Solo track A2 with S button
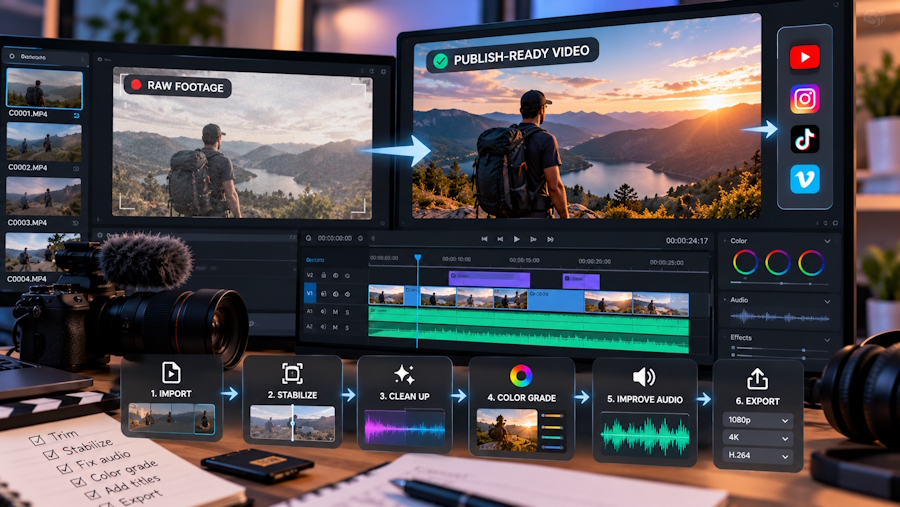The height and width of the screenshot is (507, 900). pyautogui.click(x=347, y=327)
